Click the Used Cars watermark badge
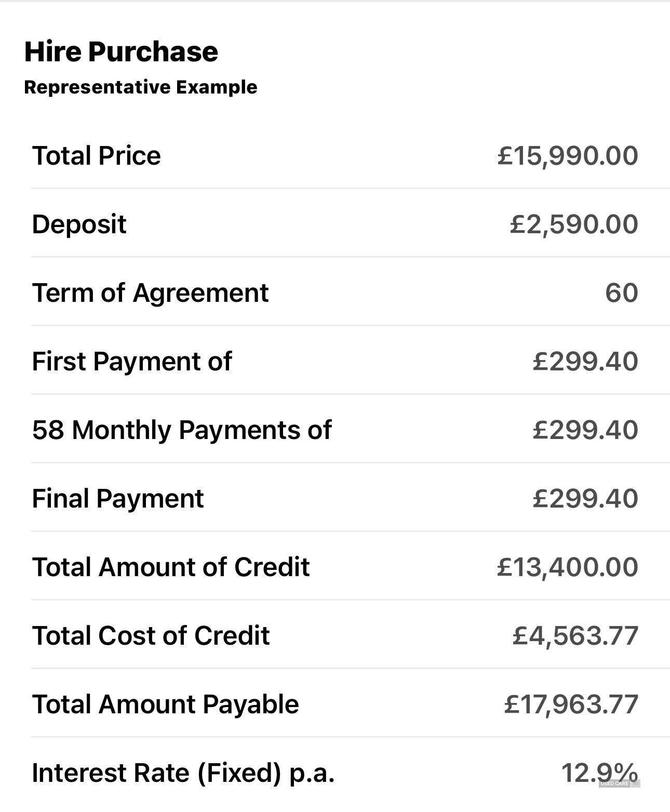This screenshot has width=670, height=812. [x=619, y=783]
